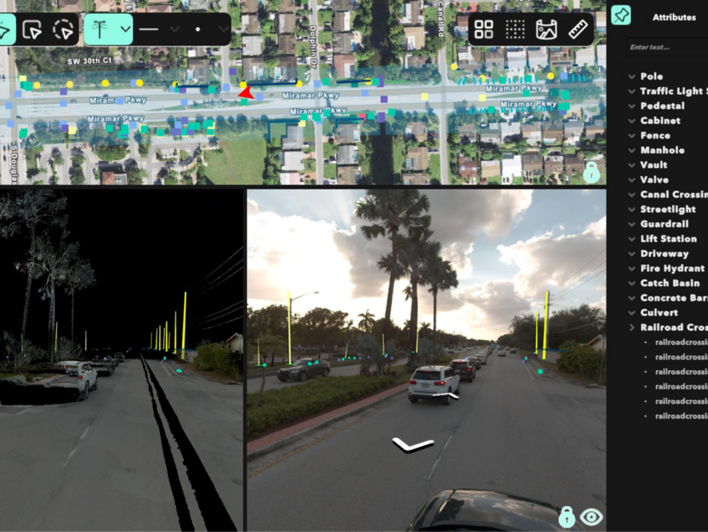Click the forward navigation chevron on road
Viewport: 708px width, 532px height.
pos(413,444)
